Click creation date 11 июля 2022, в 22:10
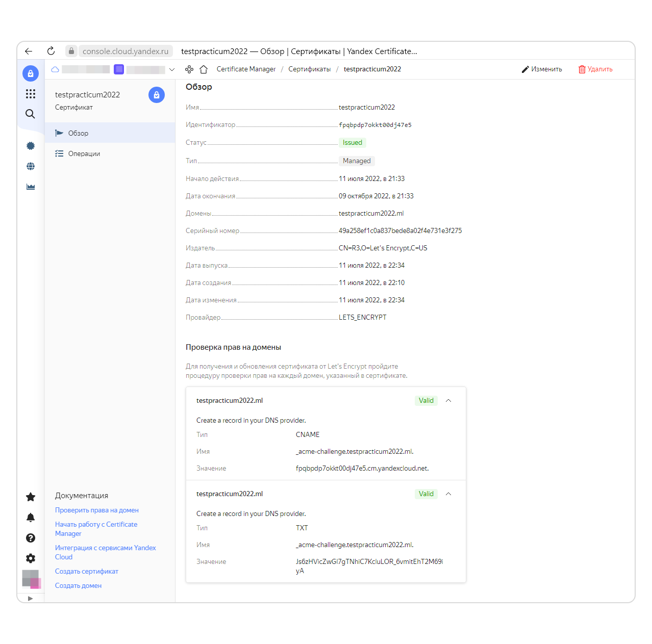652x644 pixels. pos(371,283)
